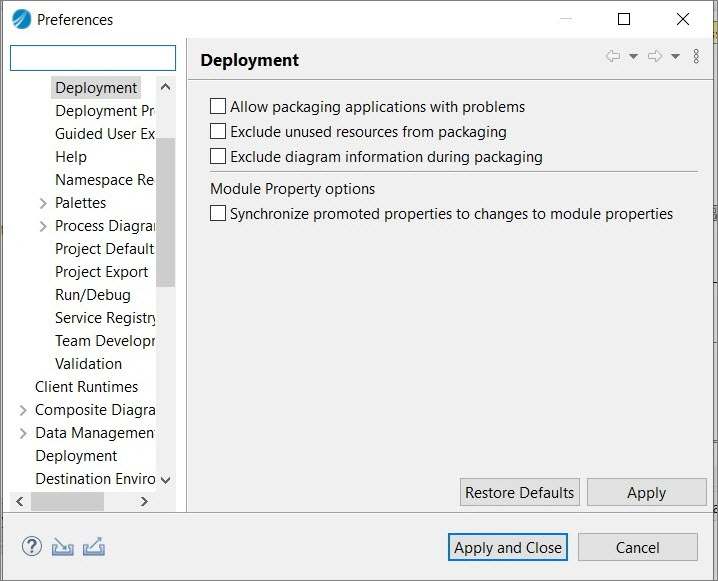Select Validation in the preferences tree

pos(88,364)
